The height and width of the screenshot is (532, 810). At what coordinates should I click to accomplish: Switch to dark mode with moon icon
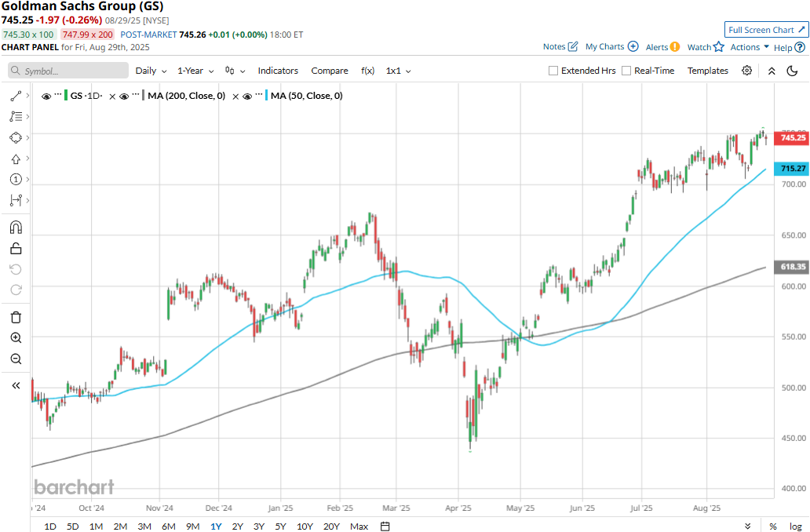[793, 71]
